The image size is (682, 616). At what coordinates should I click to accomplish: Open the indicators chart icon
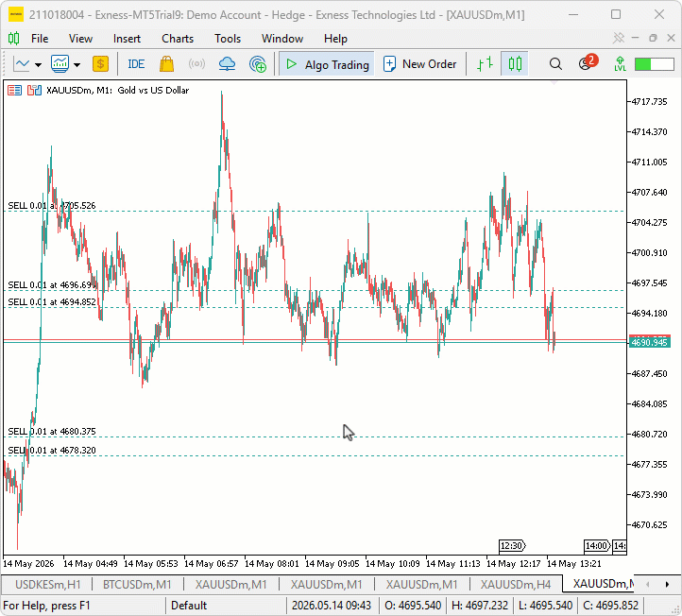[x=60, y=64]
